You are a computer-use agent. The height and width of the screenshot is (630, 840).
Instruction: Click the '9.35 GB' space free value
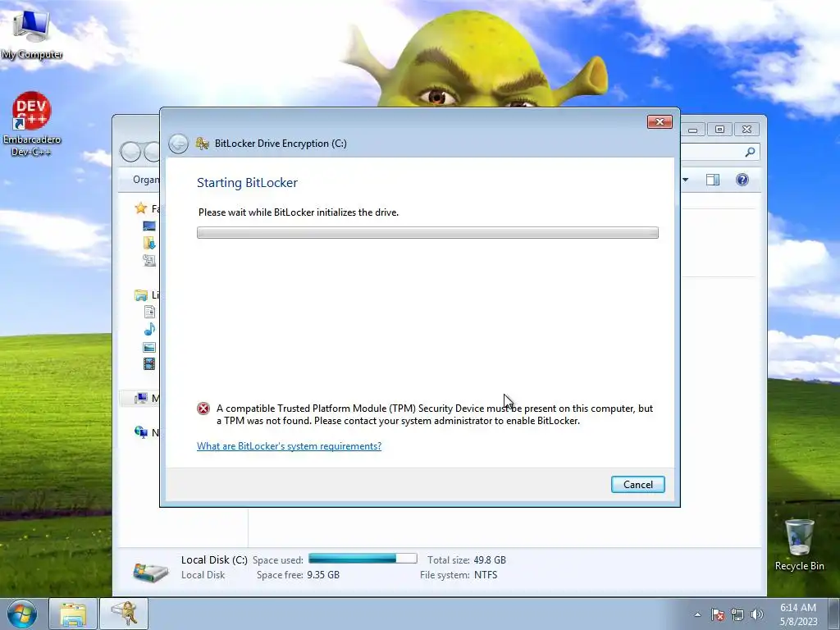click(x=323, y=575)
